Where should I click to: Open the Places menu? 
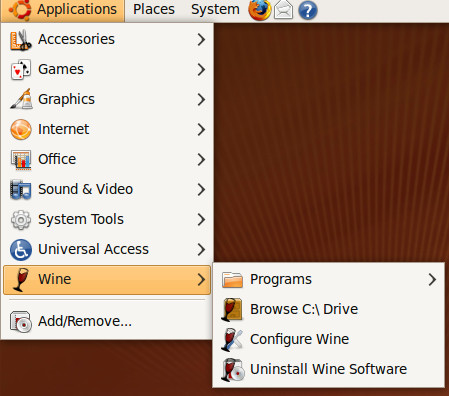[154, 9]
